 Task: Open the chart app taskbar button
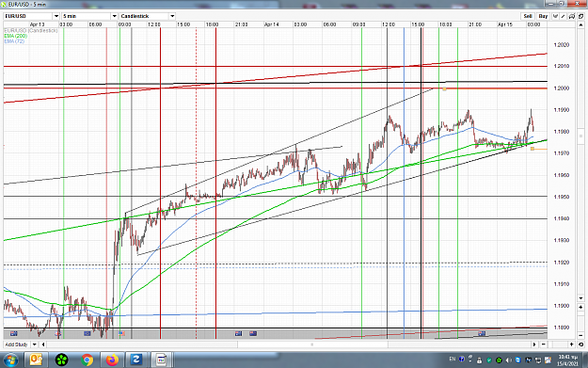[x=162, y=360]
